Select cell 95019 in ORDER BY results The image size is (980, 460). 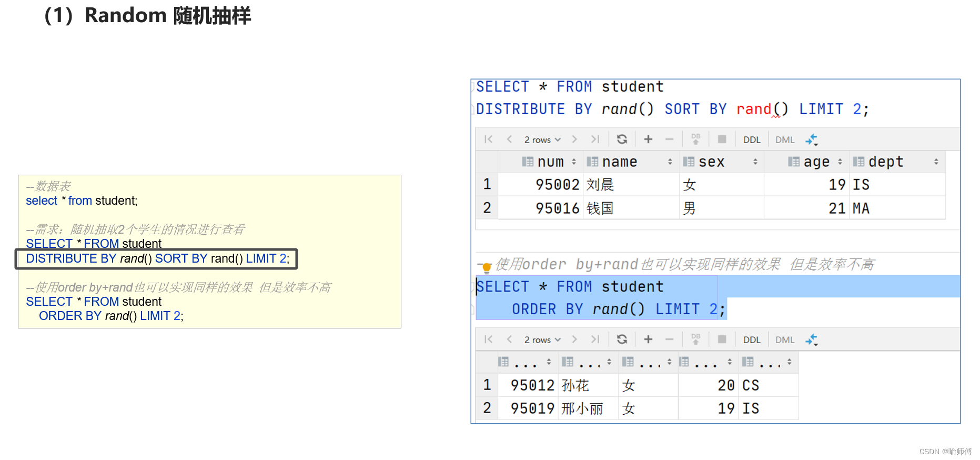click(x=527, y=408)
